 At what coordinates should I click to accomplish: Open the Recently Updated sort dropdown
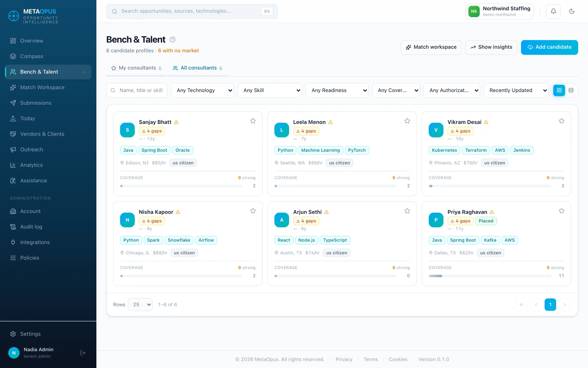coord(516,90)
